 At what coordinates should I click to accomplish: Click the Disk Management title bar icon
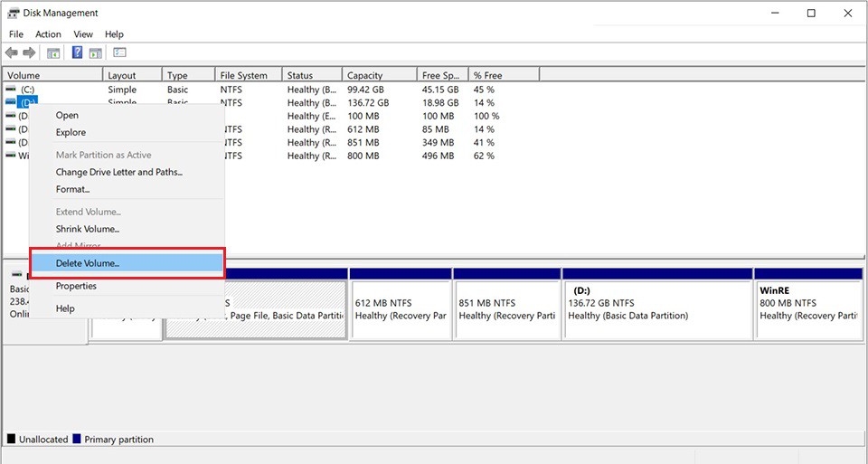tap(14, 14)
